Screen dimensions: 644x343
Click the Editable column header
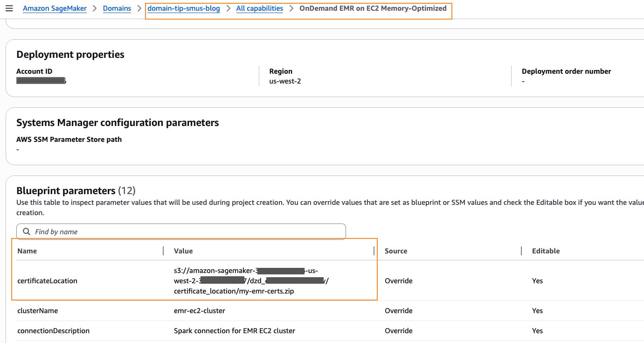[546, 251]
